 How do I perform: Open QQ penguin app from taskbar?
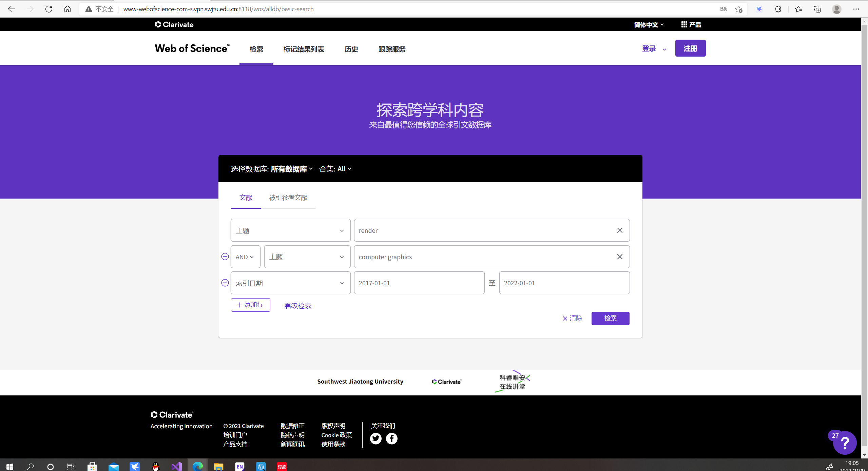coord(156,466)
